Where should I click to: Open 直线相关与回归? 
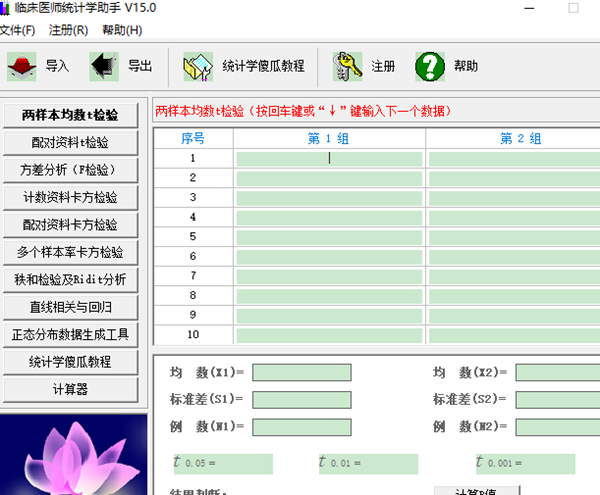[70, 307]
